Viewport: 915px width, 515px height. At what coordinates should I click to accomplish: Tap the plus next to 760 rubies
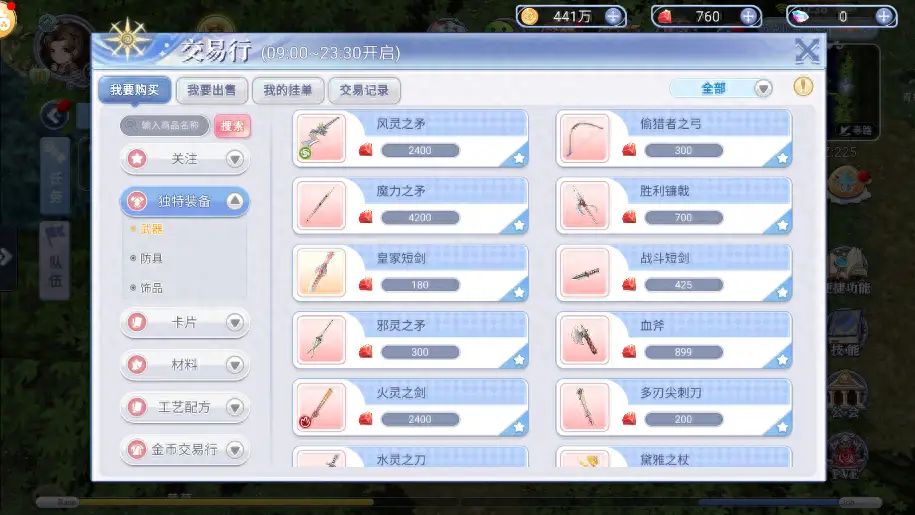pyautogui.click(x=748, y=16)
